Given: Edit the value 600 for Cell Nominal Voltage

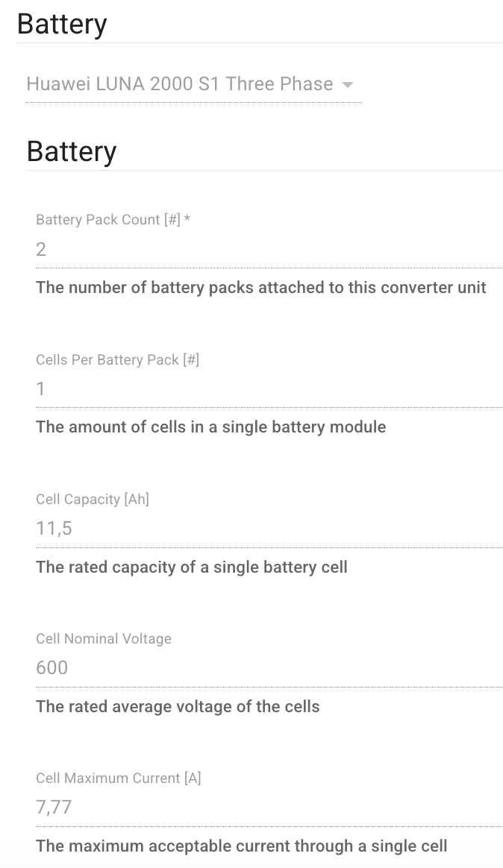Looking at the screenshot, I should 51,668.
